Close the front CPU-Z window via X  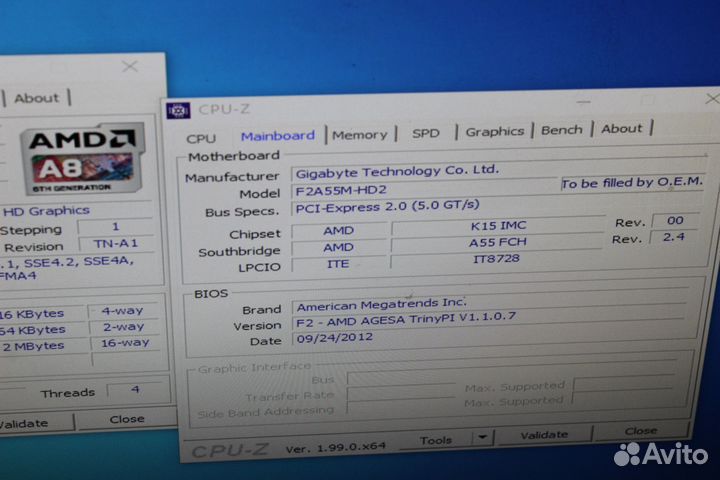click(713, 99)
